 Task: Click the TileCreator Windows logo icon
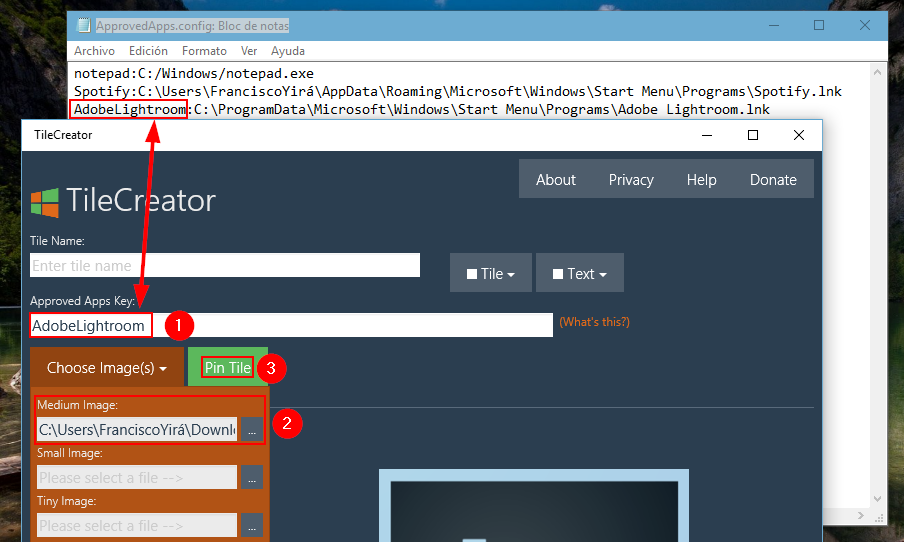[44, 202]
